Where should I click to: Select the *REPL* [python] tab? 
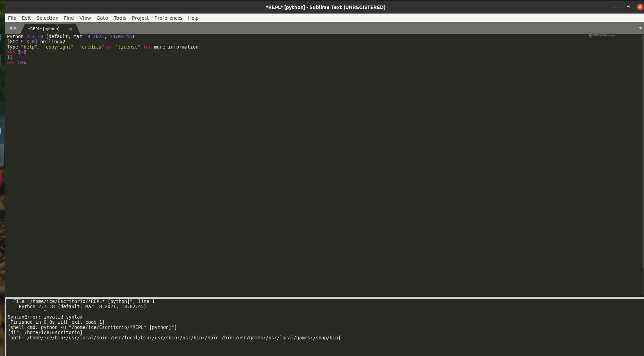pyautogui.click(x=44, y=29)
